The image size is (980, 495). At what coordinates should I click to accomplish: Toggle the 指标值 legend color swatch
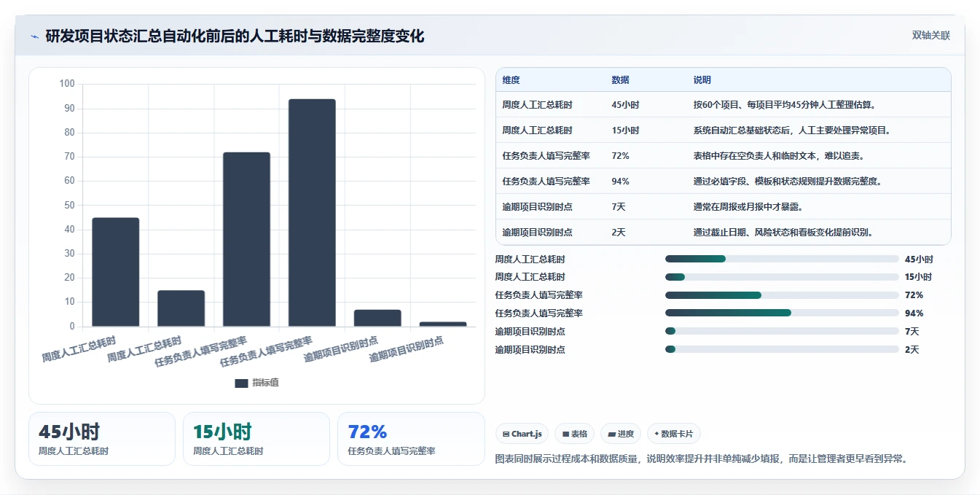[x=241, y=383]
